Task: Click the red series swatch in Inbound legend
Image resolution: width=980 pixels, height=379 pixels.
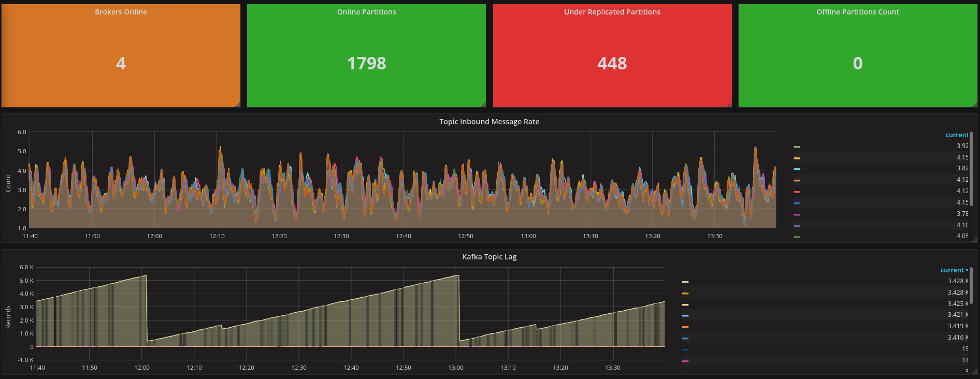Action: tap(797, 192)
